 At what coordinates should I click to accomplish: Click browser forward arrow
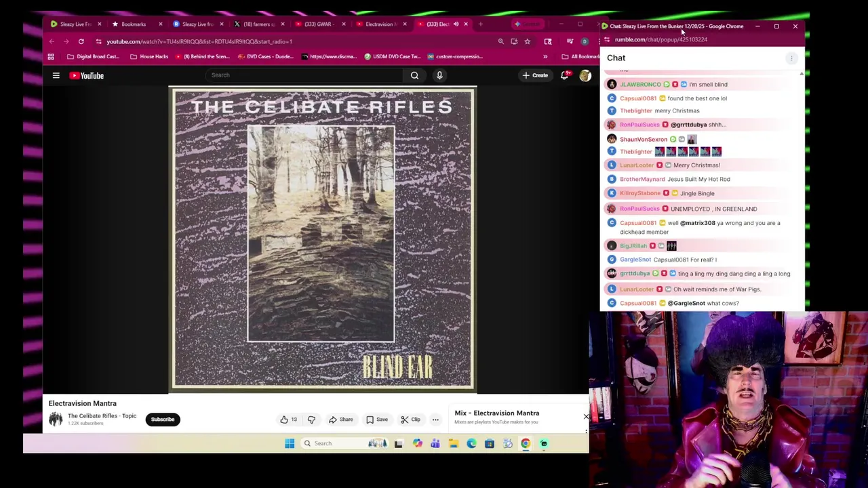[66, 41]
